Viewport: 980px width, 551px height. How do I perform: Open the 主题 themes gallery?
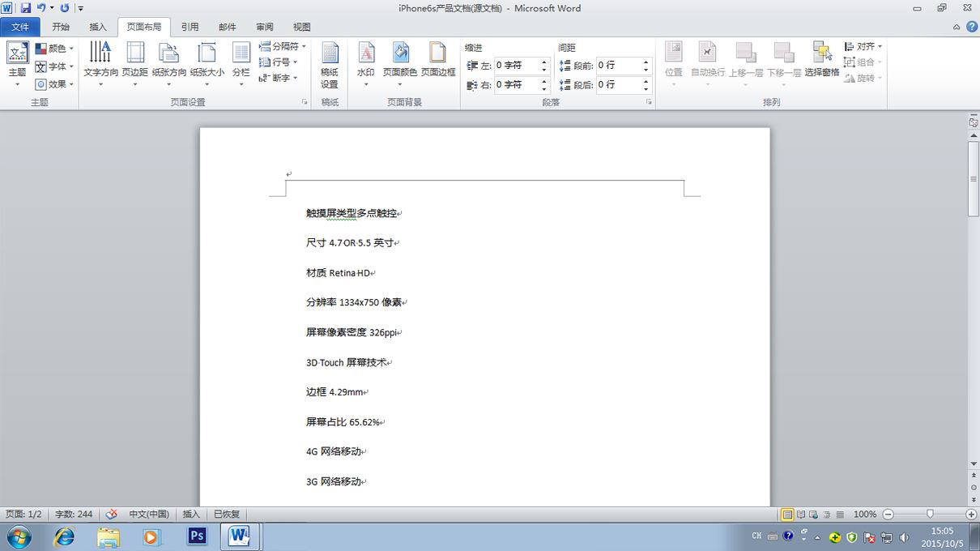point(17,65)
